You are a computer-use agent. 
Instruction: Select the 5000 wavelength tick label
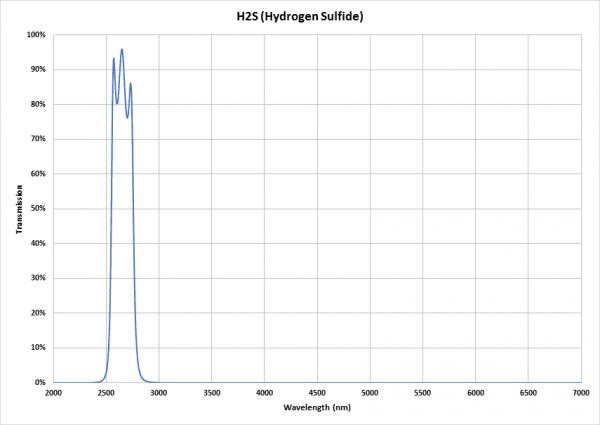pos(370,394)
